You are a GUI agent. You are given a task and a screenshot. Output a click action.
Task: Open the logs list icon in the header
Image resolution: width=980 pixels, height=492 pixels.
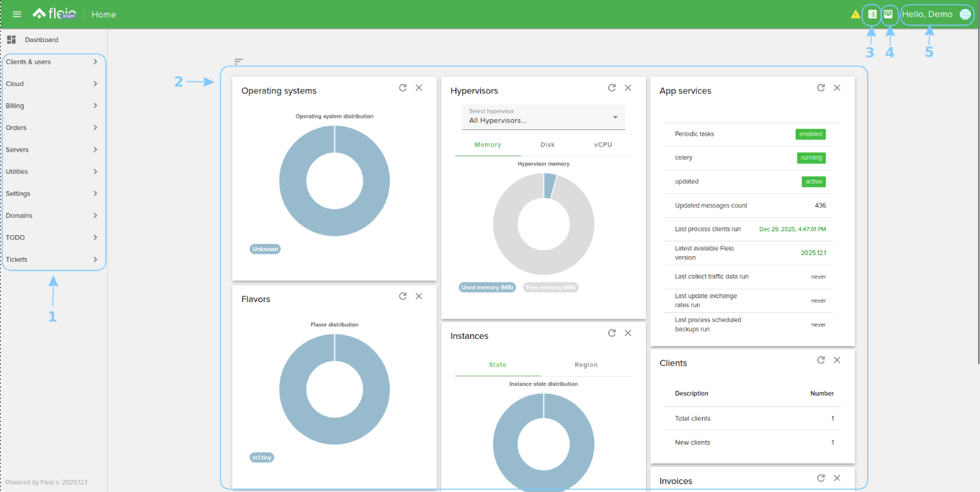(x=871, y=13)
